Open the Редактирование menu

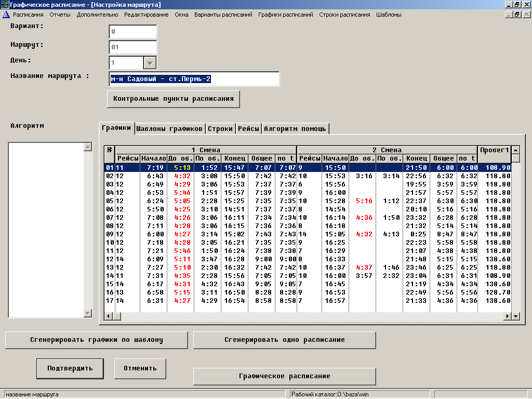(147, 15)
